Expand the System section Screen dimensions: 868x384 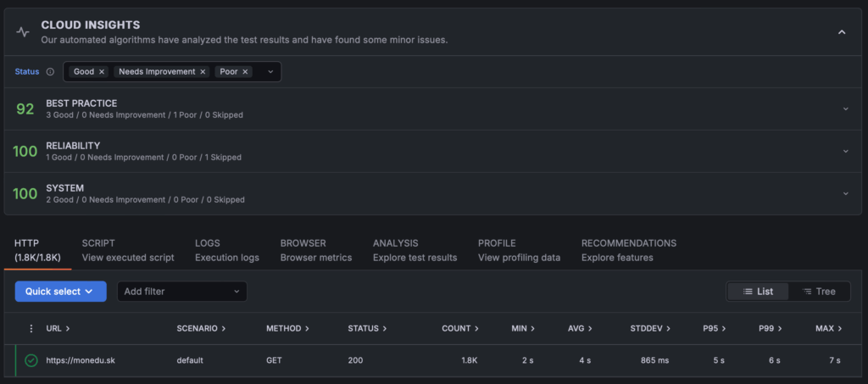tap(845, 193)
